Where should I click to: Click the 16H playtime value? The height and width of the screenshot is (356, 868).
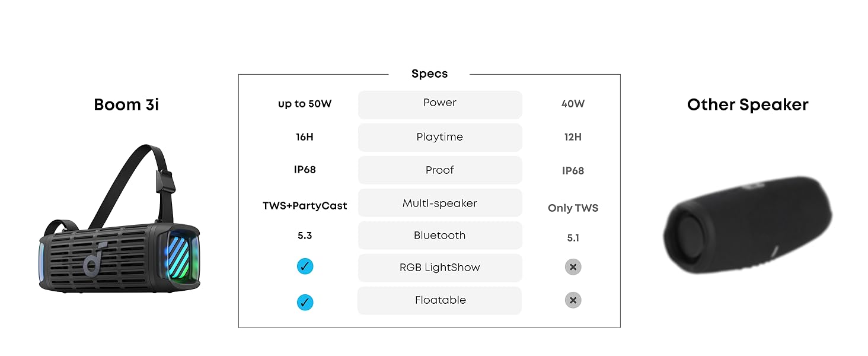305,137
